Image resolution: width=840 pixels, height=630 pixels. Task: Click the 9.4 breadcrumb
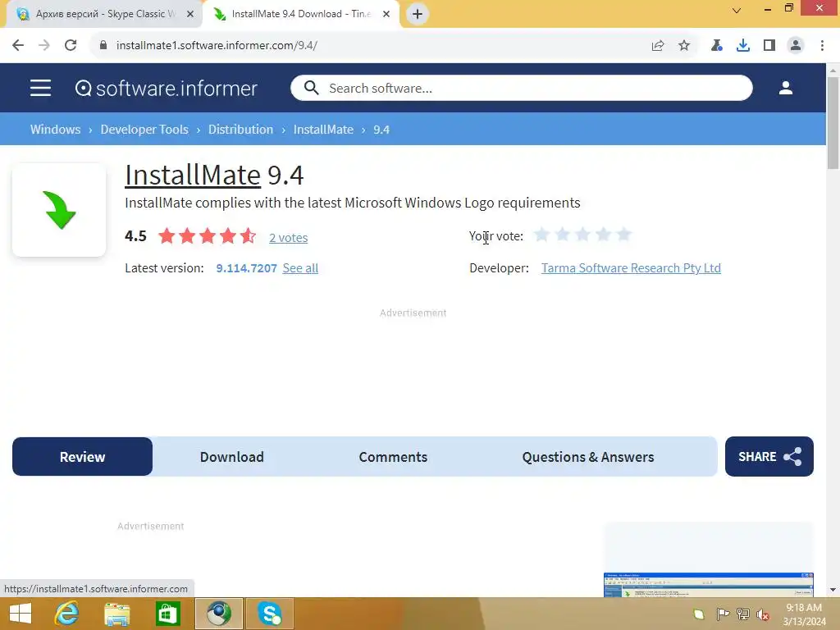381,130
